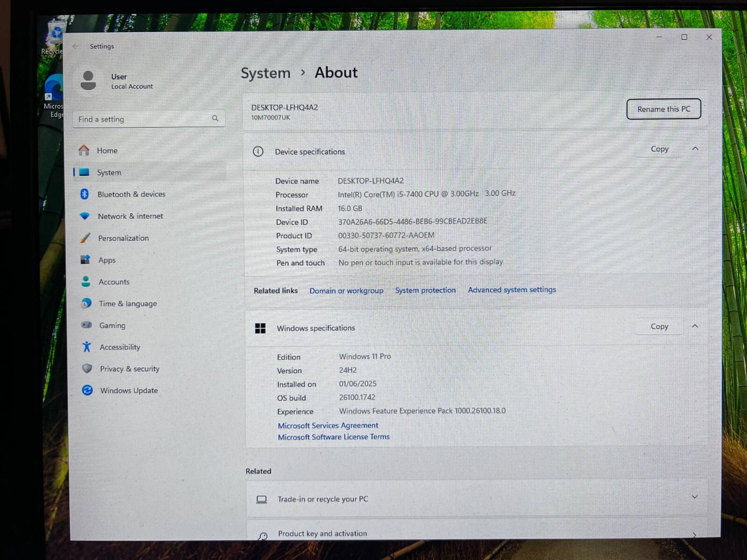Select the Network & internet icon
Image resolution: width=747 pixels, height=560 pixels.
tap(85, 216)
